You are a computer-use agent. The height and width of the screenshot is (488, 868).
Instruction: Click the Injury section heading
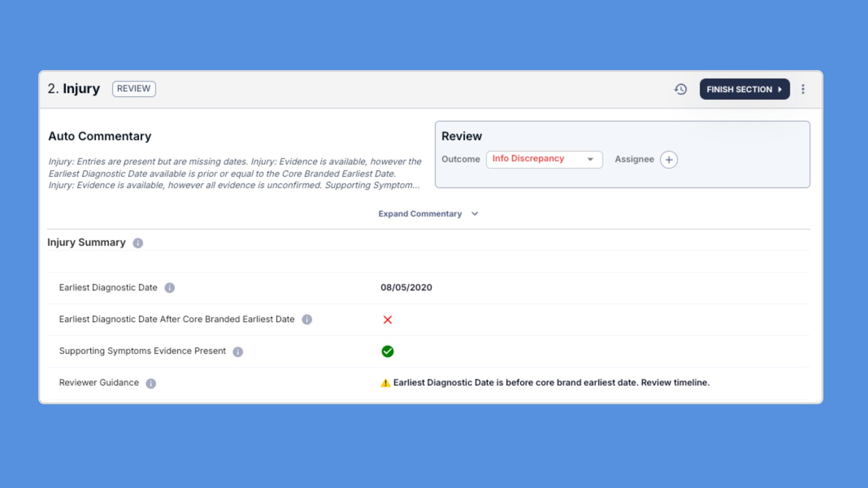[x=82, y=88]
